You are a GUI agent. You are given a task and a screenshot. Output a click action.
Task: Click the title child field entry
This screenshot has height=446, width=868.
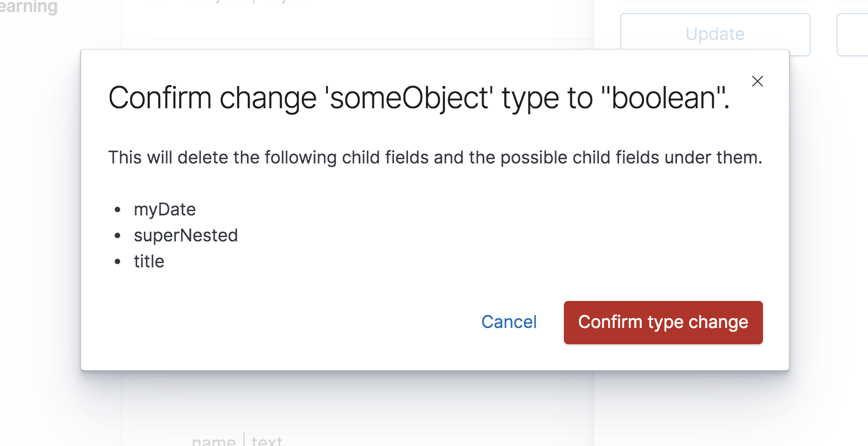149,261
